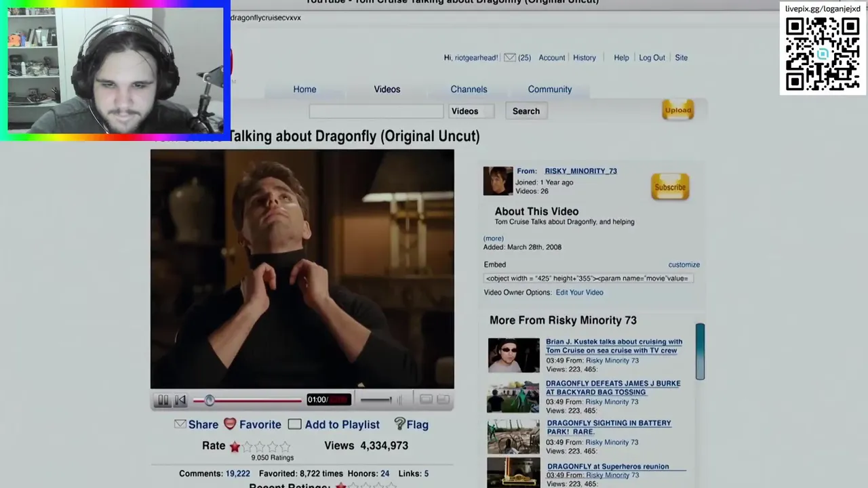Click the small-size player view icon
This screenshot has height=488, width=868.
426,400
